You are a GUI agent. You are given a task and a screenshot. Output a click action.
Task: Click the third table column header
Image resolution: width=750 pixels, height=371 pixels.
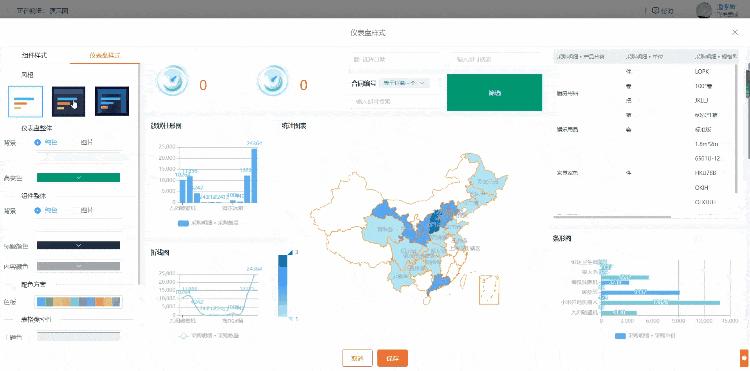[x=714, y=56]
